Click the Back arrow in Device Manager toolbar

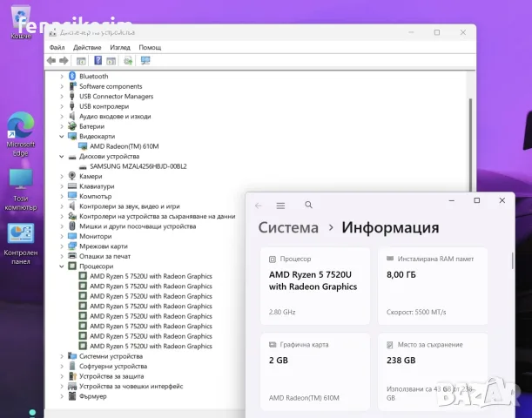tap(51, 61)
